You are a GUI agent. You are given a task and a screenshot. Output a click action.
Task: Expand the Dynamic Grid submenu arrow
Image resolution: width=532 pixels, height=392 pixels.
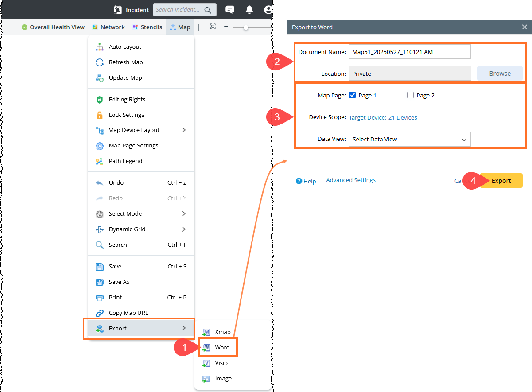[184, 229]
